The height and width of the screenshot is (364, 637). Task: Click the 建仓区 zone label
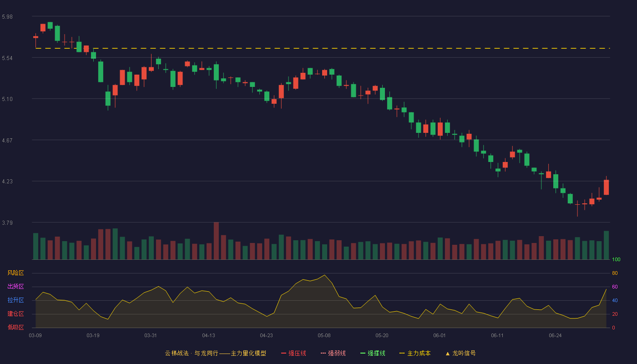click(15, 314)
